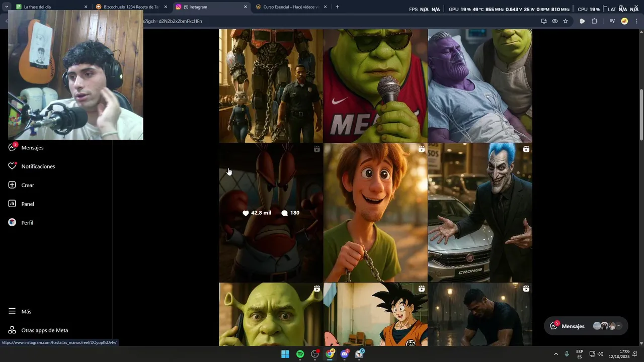This screenshot has height=362, width=644.
Task: Open the Thanos in hospital bed post
Action: click(x=480, y=85)
